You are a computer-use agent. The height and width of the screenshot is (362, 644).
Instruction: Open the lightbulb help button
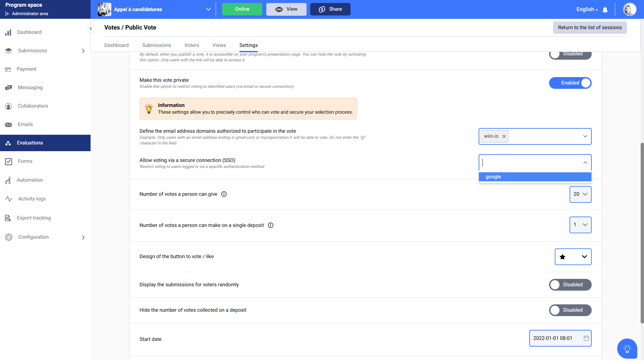(x=627, y=349)
